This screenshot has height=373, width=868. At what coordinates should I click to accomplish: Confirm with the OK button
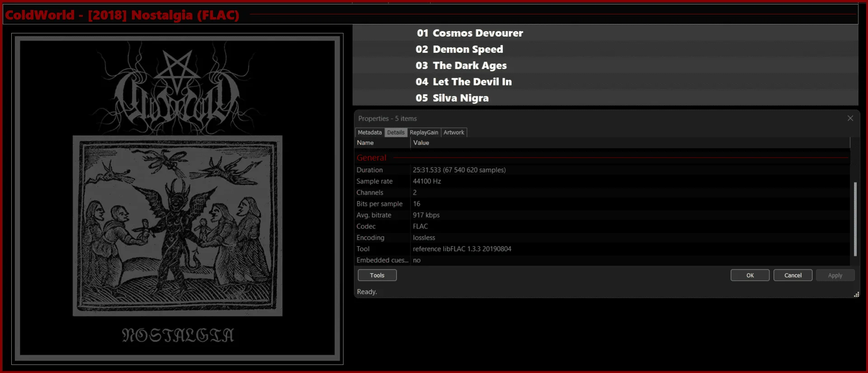click(750, 275)
